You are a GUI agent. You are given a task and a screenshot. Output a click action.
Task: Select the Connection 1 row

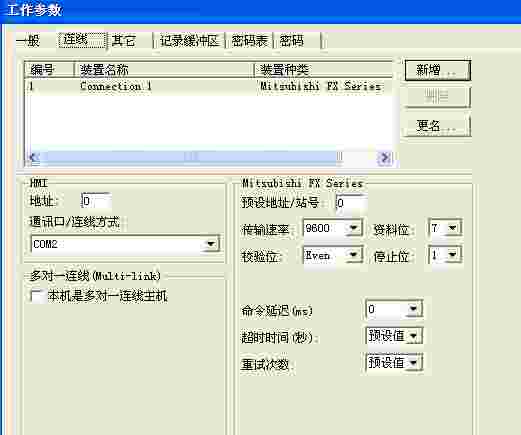209,87
